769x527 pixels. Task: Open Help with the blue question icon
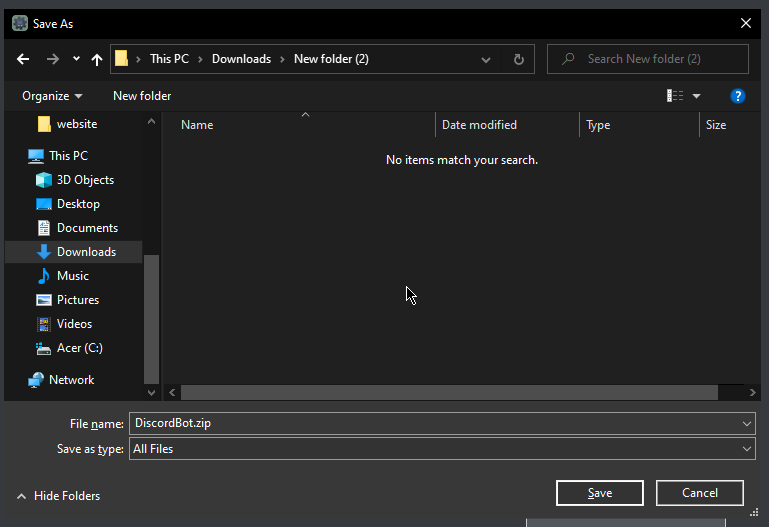[x=738, y=96]
